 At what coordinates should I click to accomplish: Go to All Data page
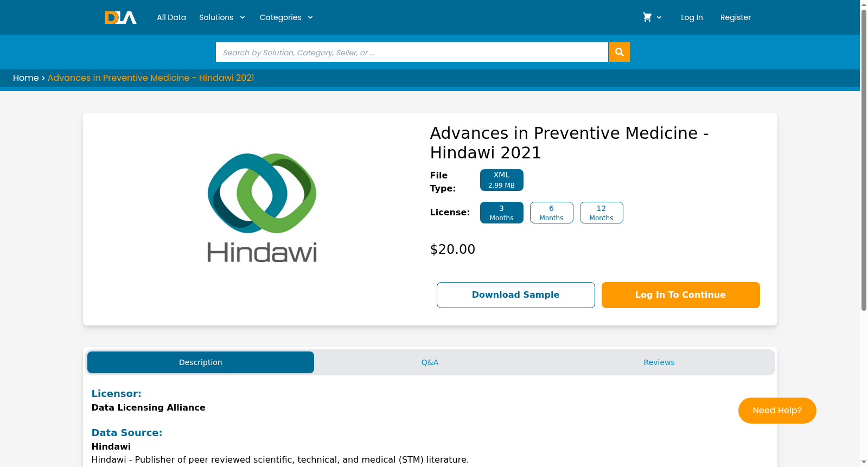171,17
